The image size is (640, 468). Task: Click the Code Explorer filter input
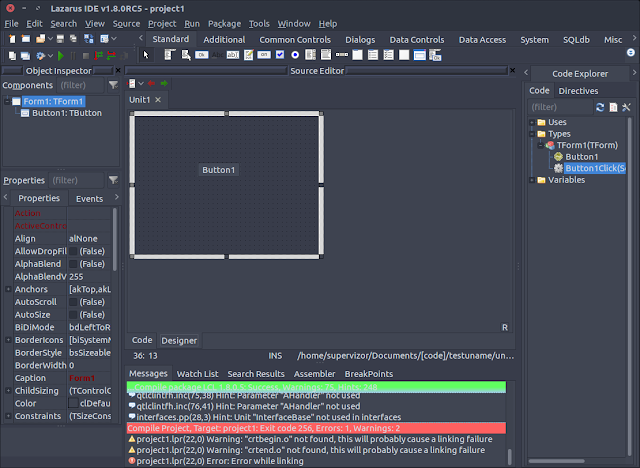(x=560, y=107)
